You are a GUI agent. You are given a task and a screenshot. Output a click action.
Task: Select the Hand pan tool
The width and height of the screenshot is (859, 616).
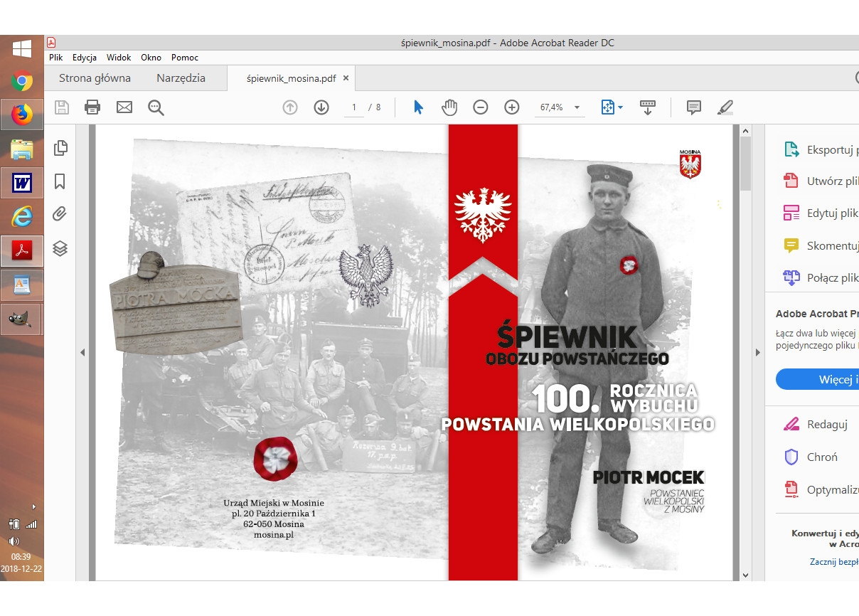click(x=449, y=107)
